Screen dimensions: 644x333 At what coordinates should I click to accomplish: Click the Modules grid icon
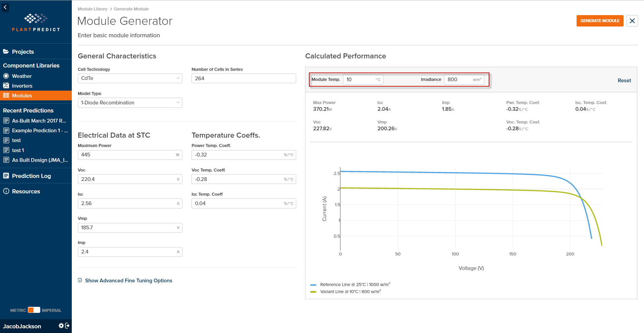(6, 95)
